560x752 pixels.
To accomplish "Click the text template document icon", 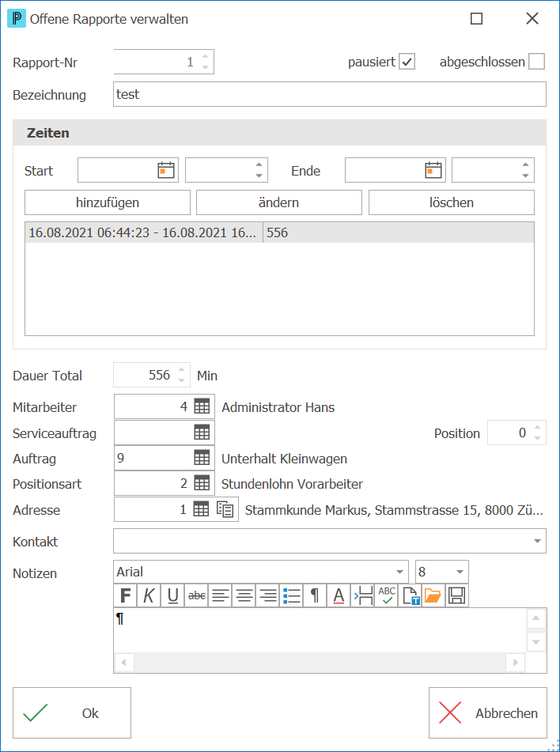I will pos(410,595).
